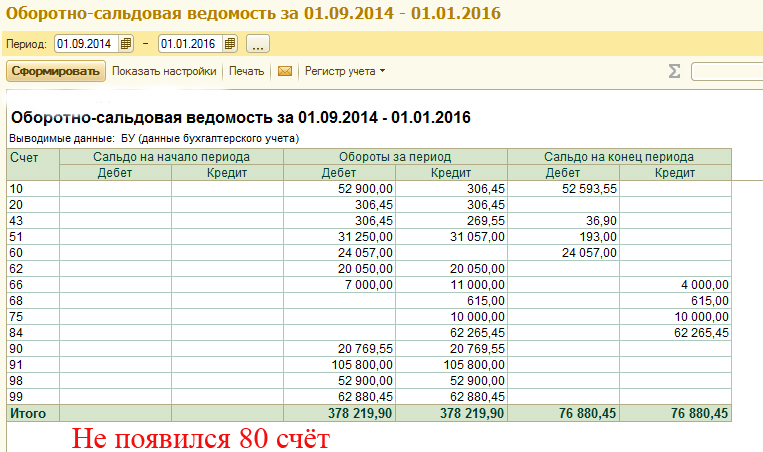The height and width of the screenshot is (452, 763).
Task: Click closing credit cell 62 265,45
Action: point(675,333)
